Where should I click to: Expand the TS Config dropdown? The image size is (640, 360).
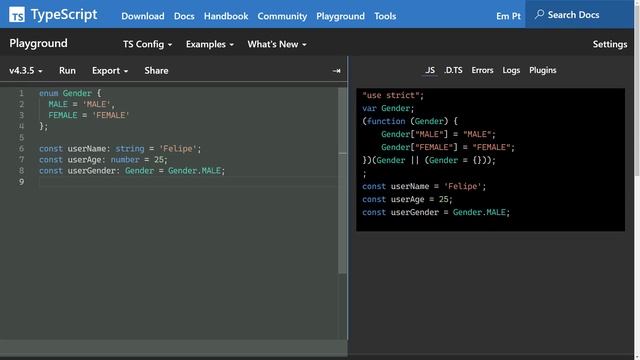pos(147,44)
